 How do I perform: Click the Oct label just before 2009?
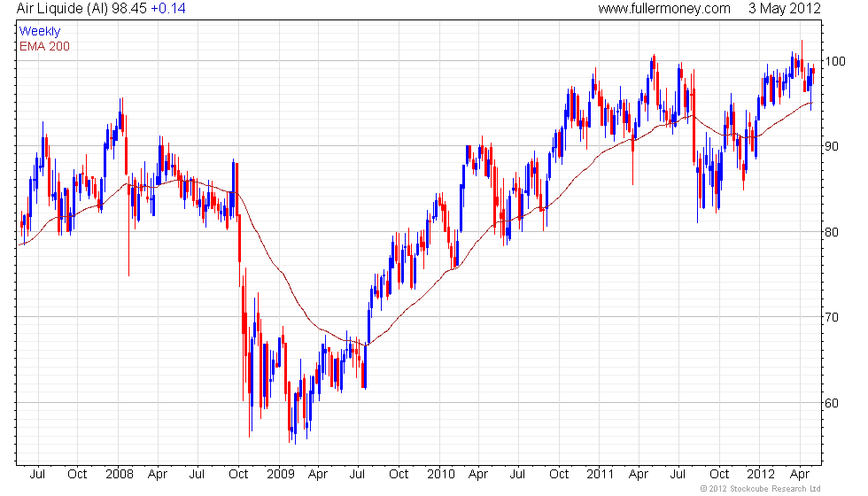(x=238, y=475)
